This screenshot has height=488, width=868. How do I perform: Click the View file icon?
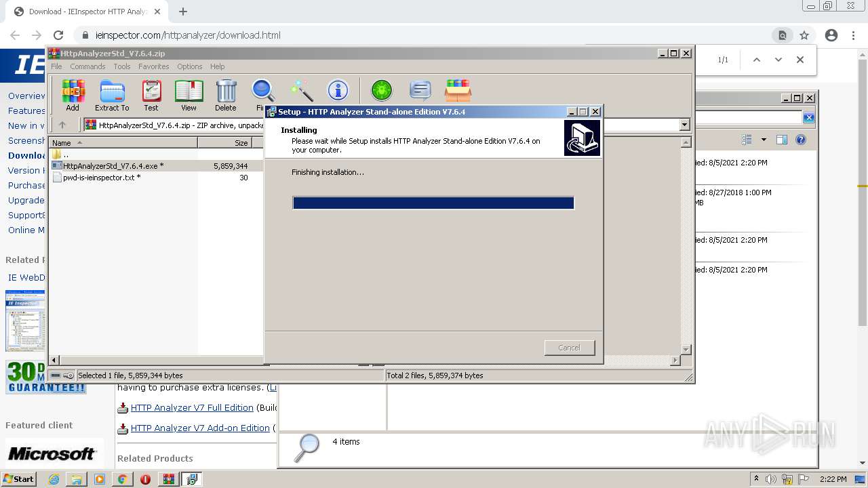coord(189,96)
